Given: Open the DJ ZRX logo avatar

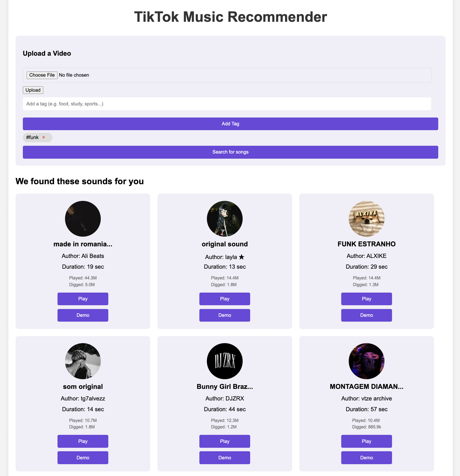Looking at the screenshot, I should click(225, 361).
